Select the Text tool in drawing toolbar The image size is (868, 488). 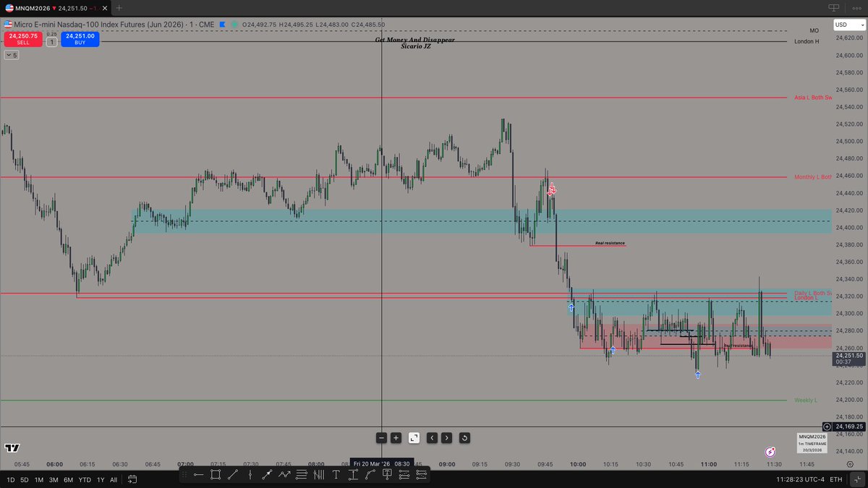tap(336, 475)
